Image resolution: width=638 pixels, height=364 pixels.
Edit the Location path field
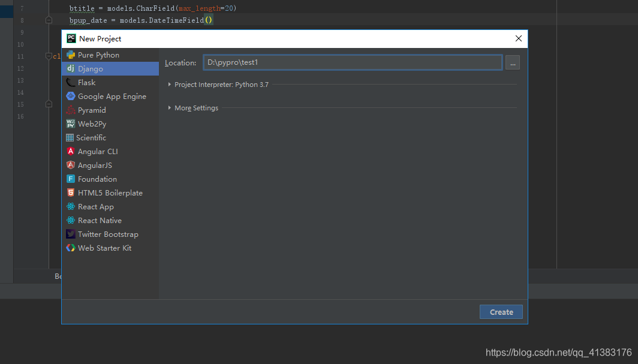click(353, 62)
